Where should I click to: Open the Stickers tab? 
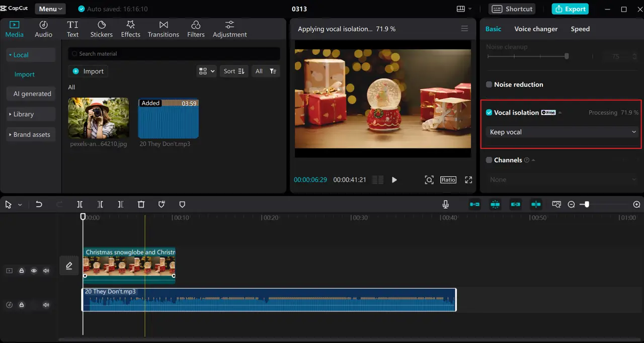(x=102, y=29)
